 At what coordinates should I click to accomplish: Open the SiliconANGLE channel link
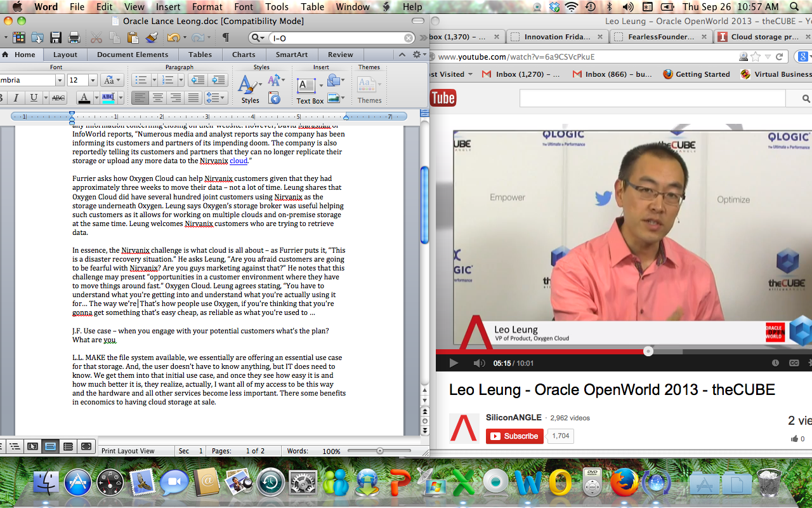514,418
